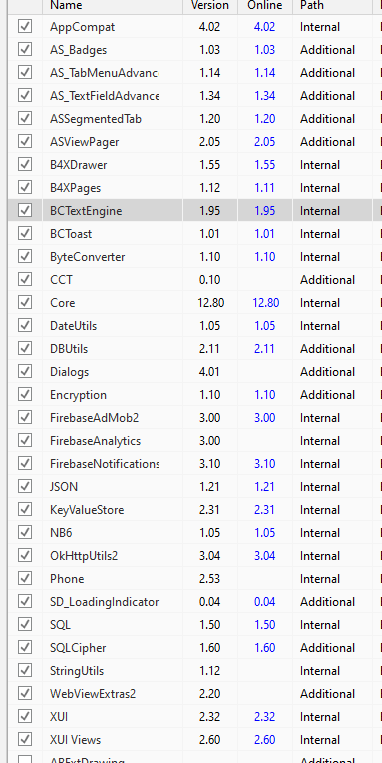Select the AS_TabMenuAdvanc library name

pyautogui.click(x=105, y=73)
